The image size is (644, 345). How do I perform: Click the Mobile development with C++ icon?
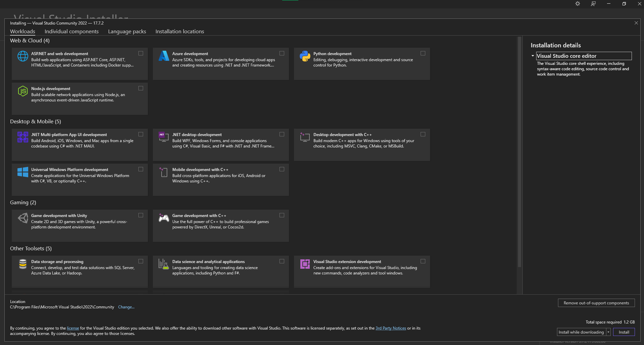pyautogui.click(x=164, y=172)
